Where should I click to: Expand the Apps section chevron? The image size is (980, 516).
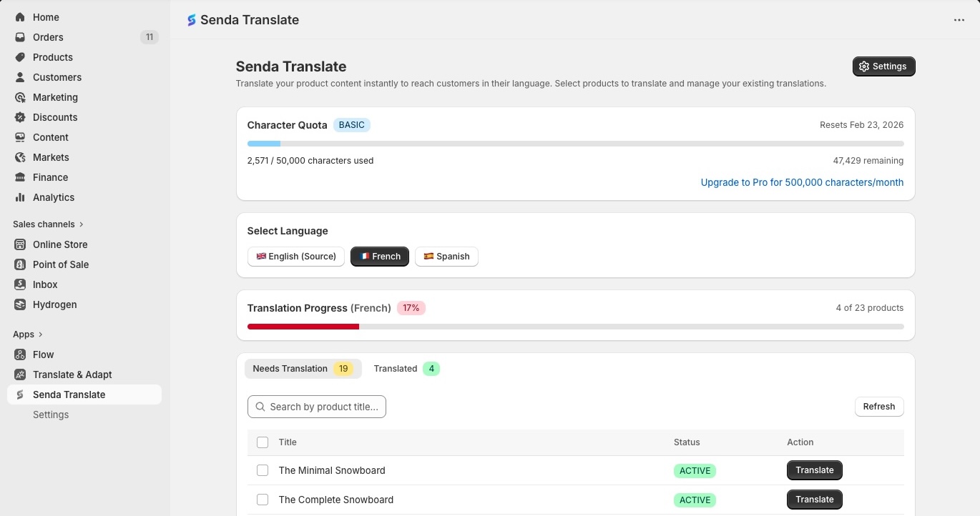(41, 334)
